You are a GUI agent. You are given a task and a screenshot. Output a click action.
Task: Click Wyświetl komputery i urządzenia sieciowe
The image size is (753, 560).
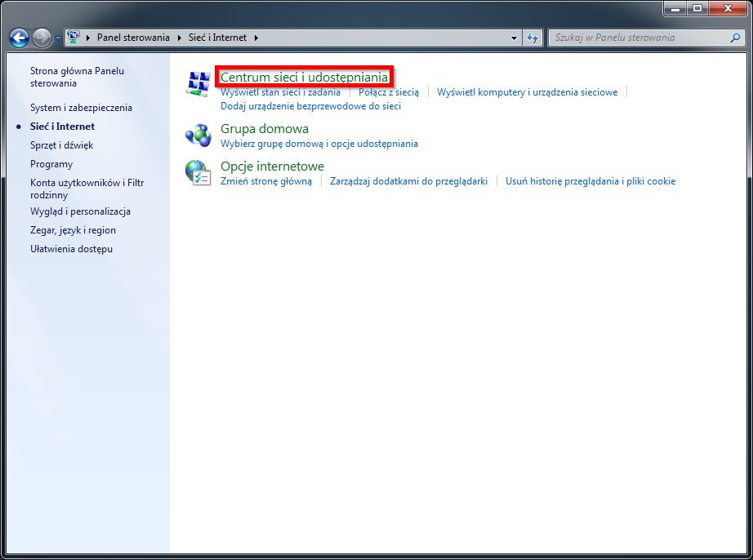coord(528,92)
